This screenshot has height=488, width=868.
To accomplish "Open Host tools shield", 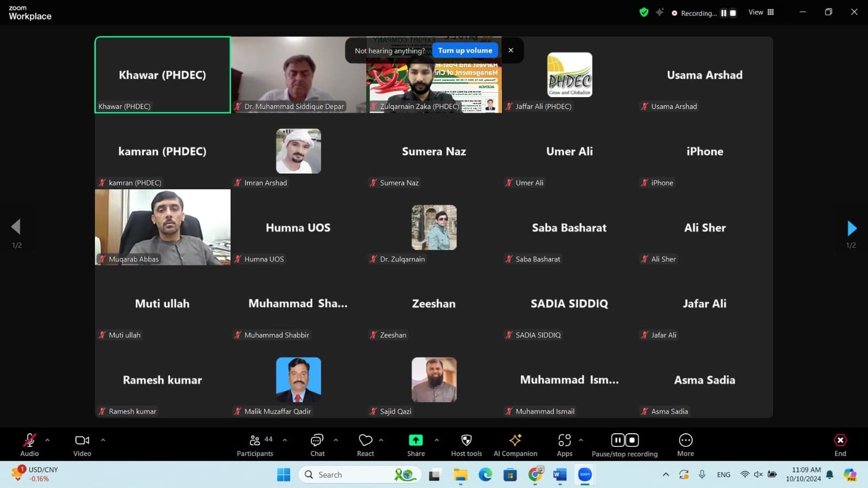I will point(466,445).
